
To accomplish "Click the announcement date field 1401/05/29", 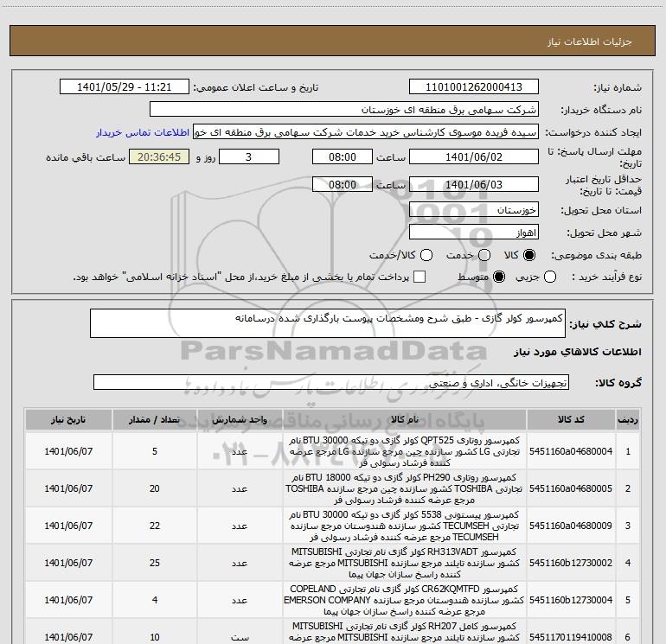I will pos(124,87).
